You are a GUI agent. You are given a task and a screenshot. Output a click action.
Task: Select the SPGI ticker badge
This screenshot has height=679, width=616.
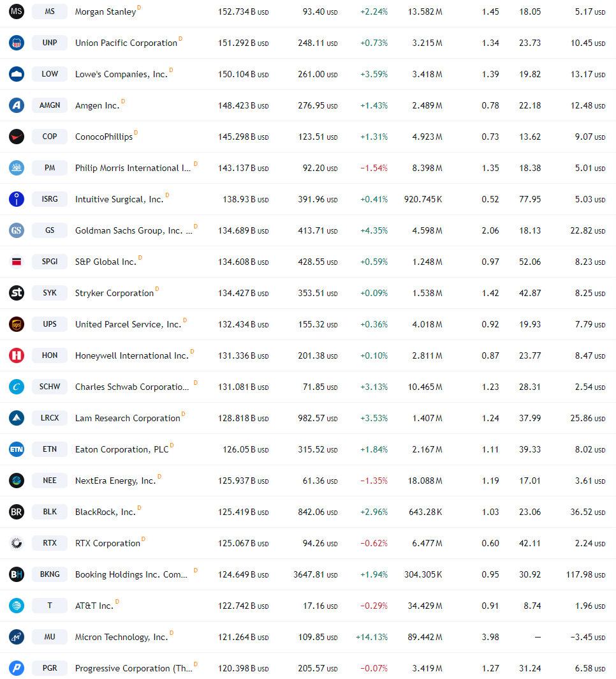coord(50,261)
